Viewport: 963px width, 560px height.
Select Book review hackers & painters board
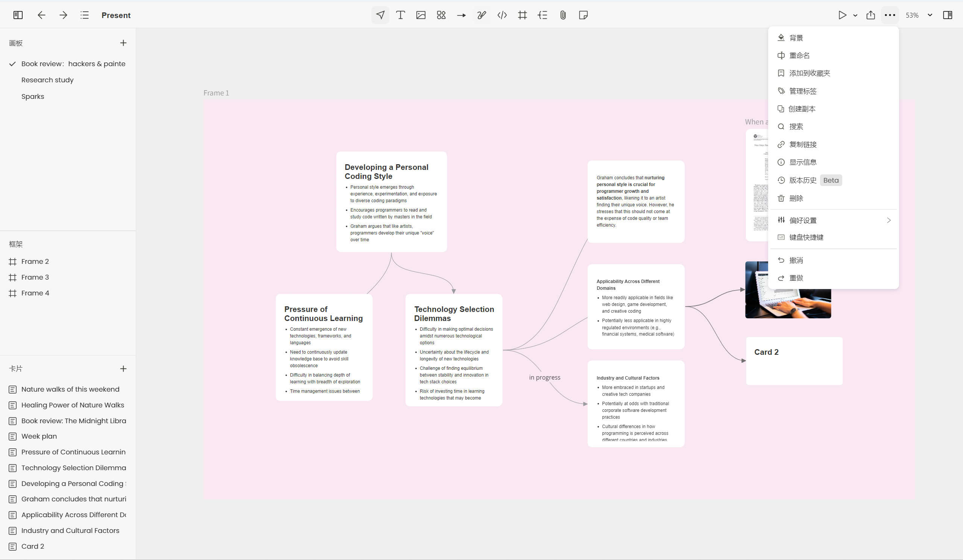[68, 64]
